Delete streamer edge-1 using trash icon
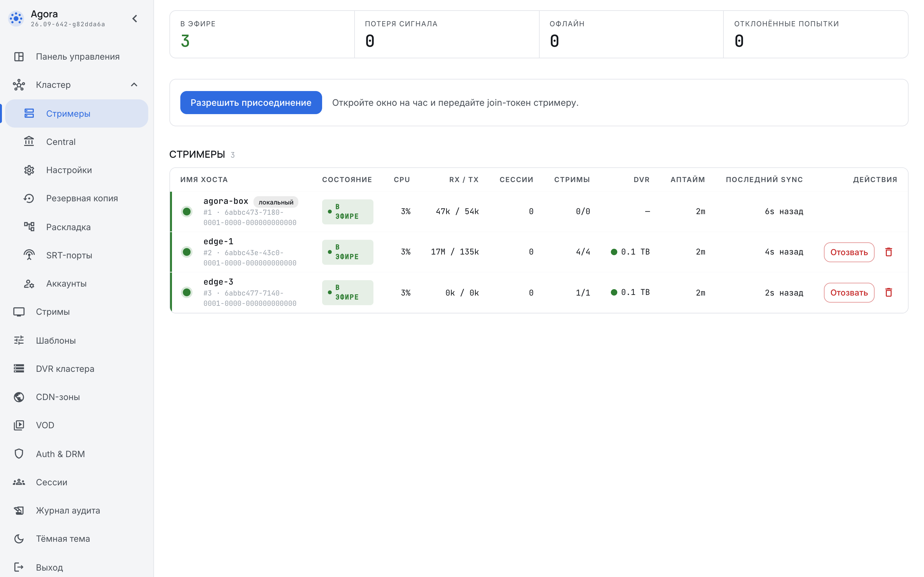924x577 pixels. pyautogui.click(x=888, y=252)
